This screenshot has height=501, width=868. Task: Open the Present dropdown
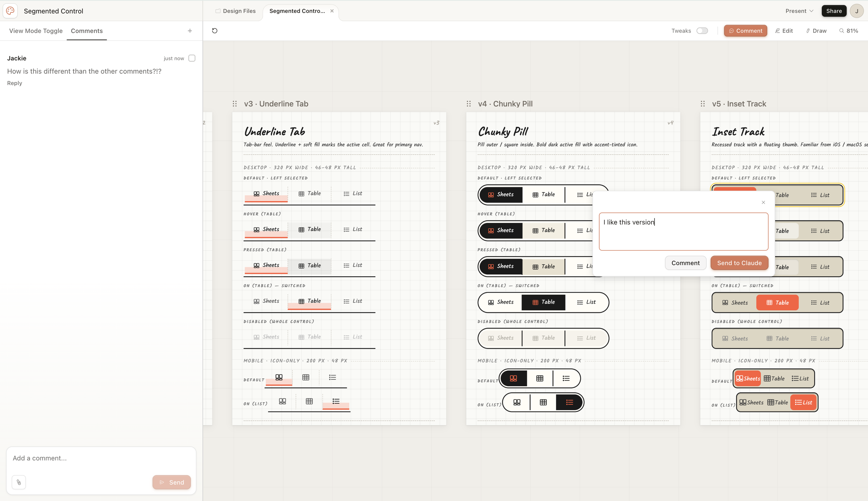799,11
